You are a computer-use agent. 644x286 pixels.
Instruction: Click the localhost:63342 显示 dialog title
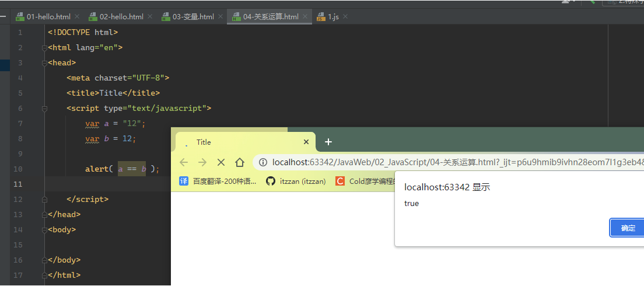[447, 187]
